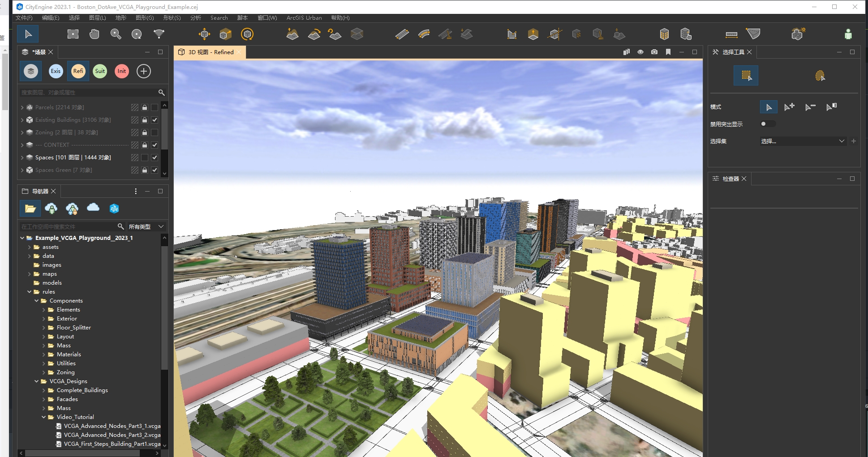Expand the Spaces layer entry
Screen dimensions: 868x457
21,158
